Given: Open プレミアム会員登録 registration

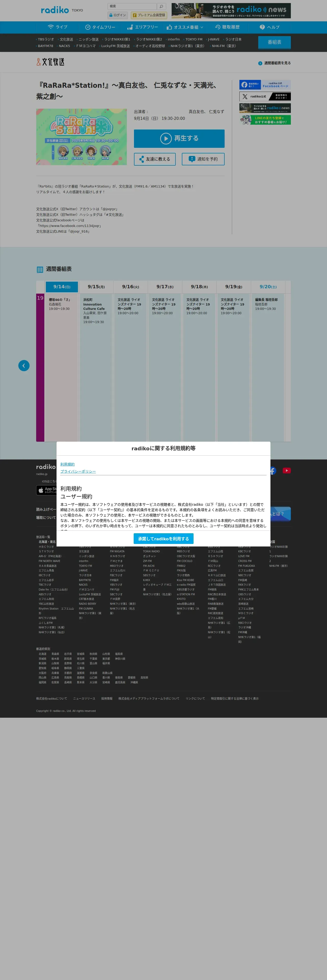Looking at the screenshot, I should click(x=149, y=15).
